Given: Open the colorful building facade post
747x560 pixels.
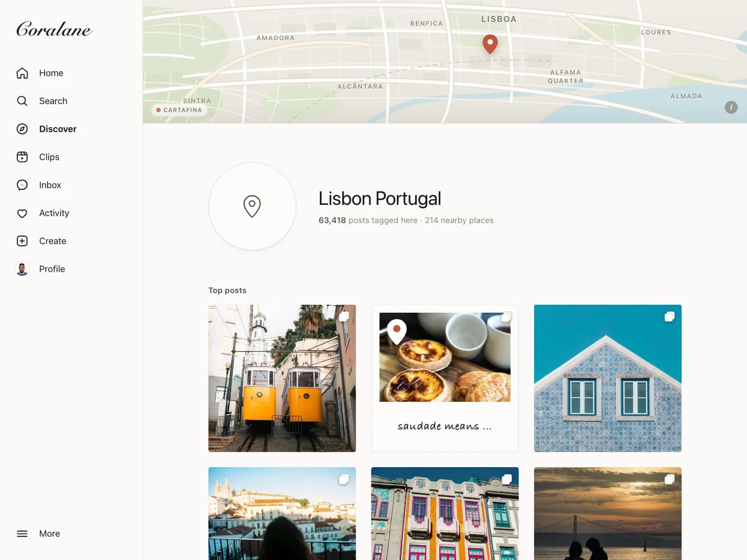Looking at the screenshot, I should tap(445, 513).
